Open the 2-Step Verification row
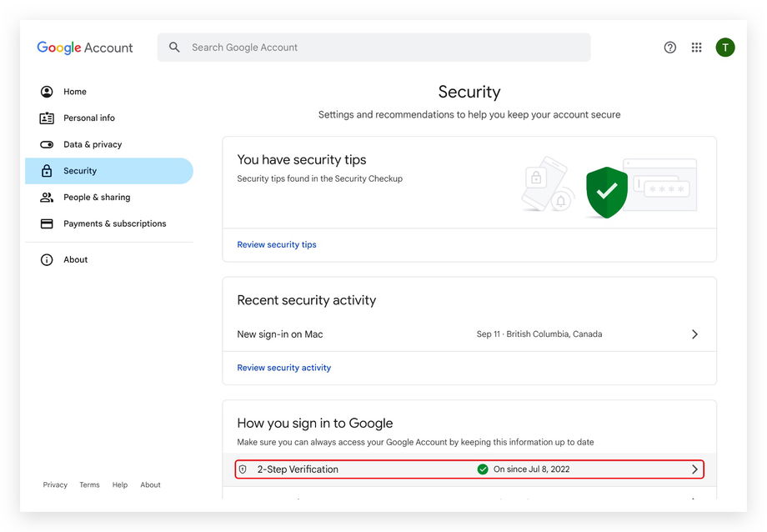 [x=375, y=469]
